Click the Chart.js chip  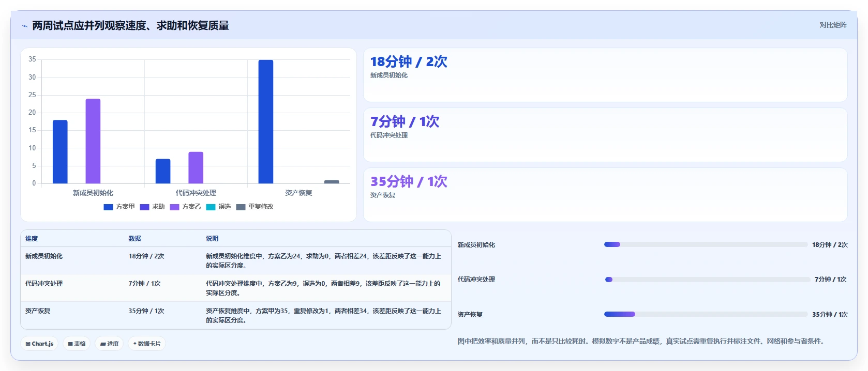[39, 344]
